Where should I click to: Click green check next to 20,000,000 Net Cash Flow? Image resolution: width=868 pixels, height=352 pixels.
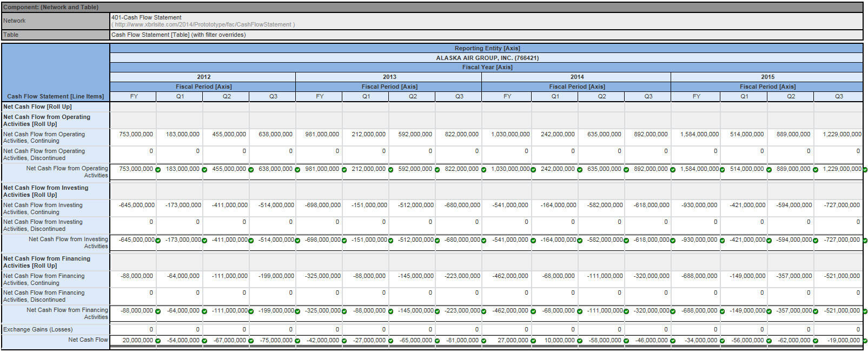click(x=158, y=341)
